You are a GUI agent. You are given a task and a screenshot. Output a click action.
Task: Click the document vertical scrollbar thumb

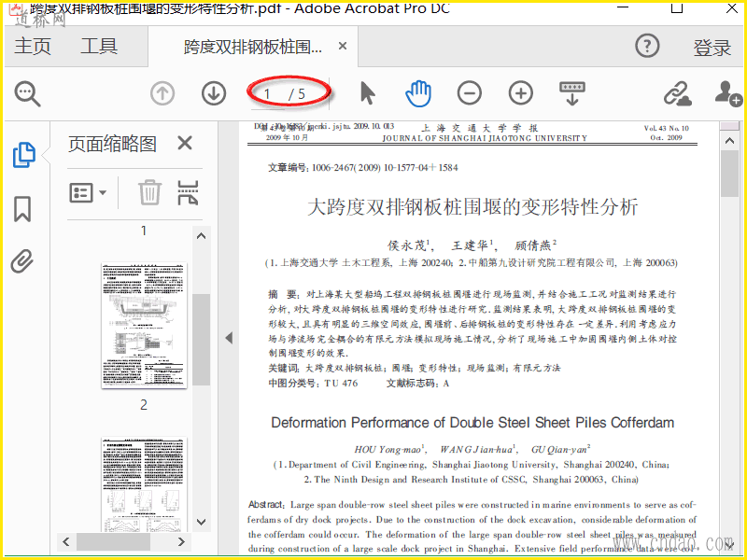click(x=729, y=174)
